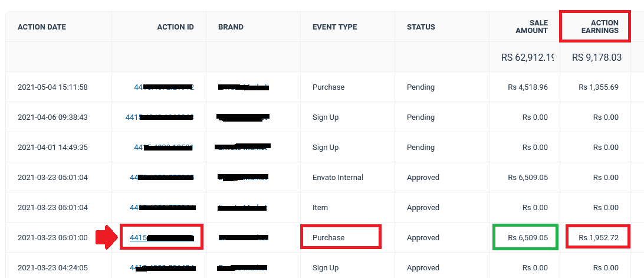Viewport: 644px width, 278px height.
Task: Sort by the Status column header
Action: coord(421,27)
